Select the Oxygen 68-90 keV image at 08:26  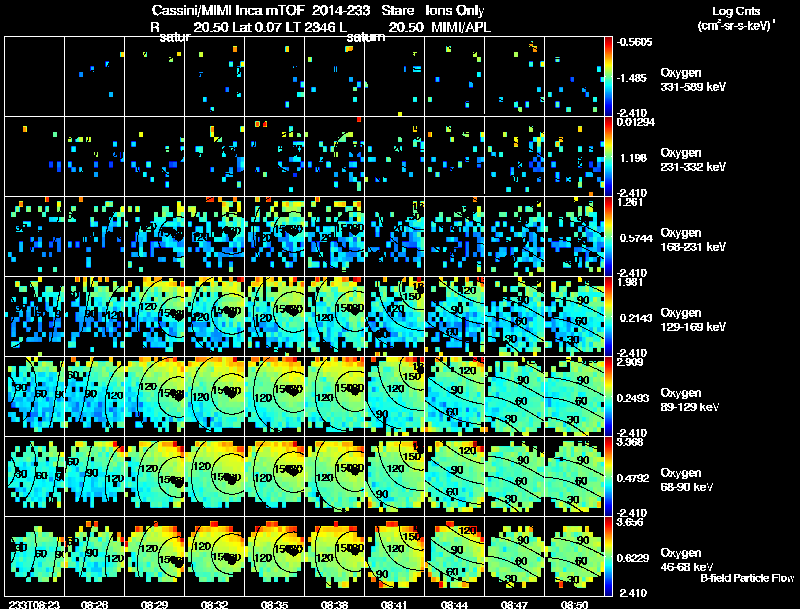point(95,476)
